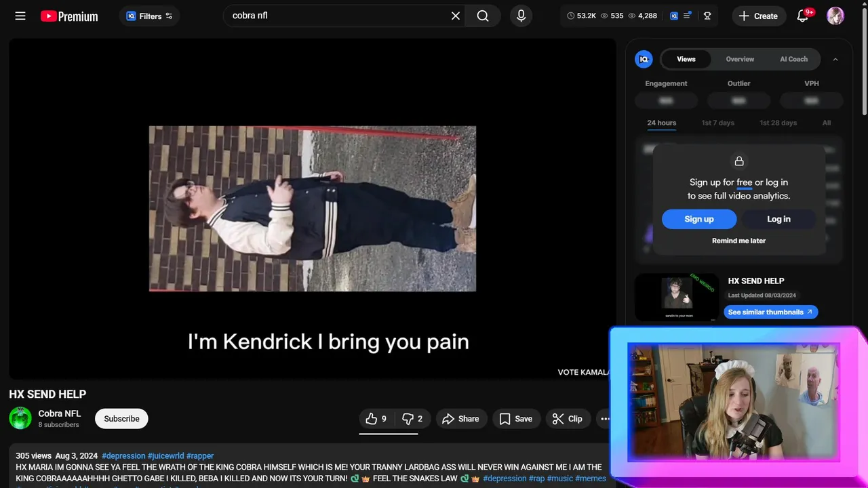Screen dimensions: 868x488
Task: Collapse the vidIQ panel with the chevron
Action: pos(835,60)
